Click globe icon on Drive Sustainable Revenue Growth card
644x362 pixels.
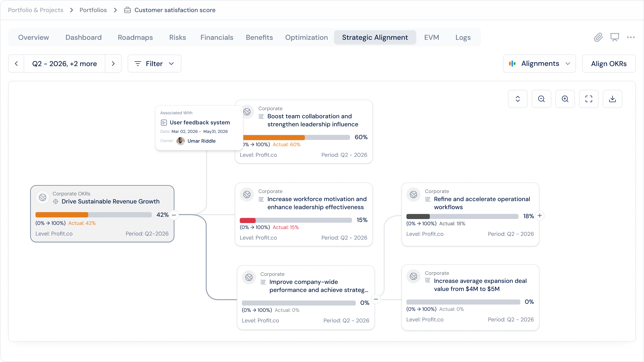click(43, 197)
